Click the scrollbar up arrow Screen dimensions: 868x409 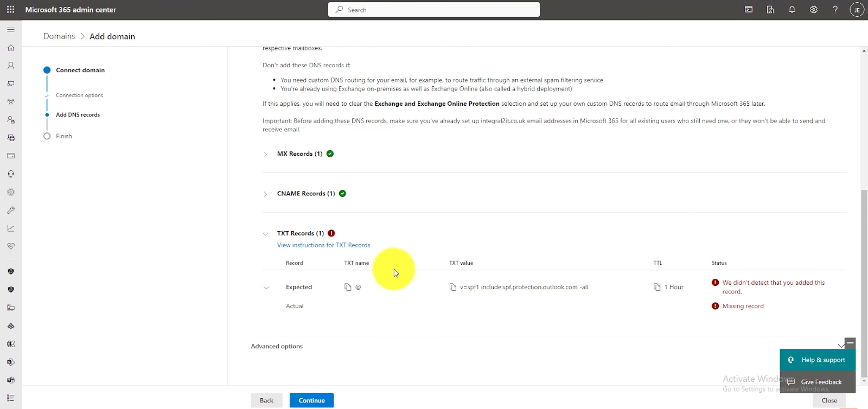pyautogui.click(x=864, y=50)
